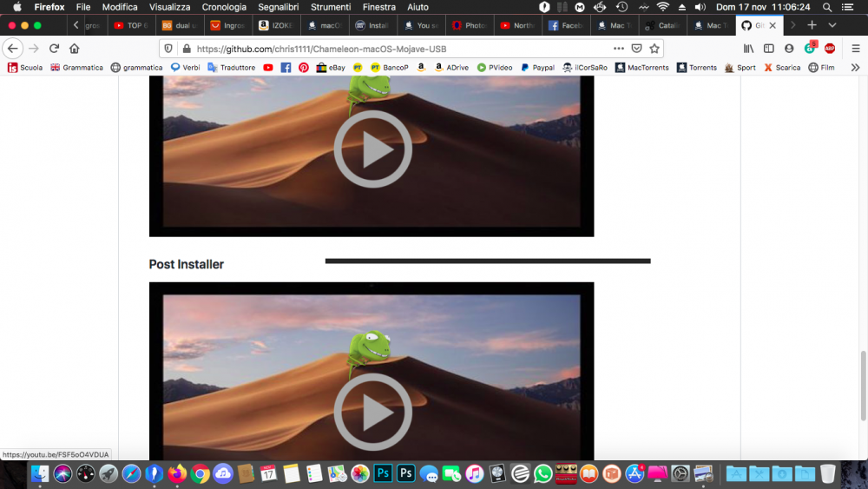Open Google Chrome from the Dock
868x489 pixels.
[200, 474]
